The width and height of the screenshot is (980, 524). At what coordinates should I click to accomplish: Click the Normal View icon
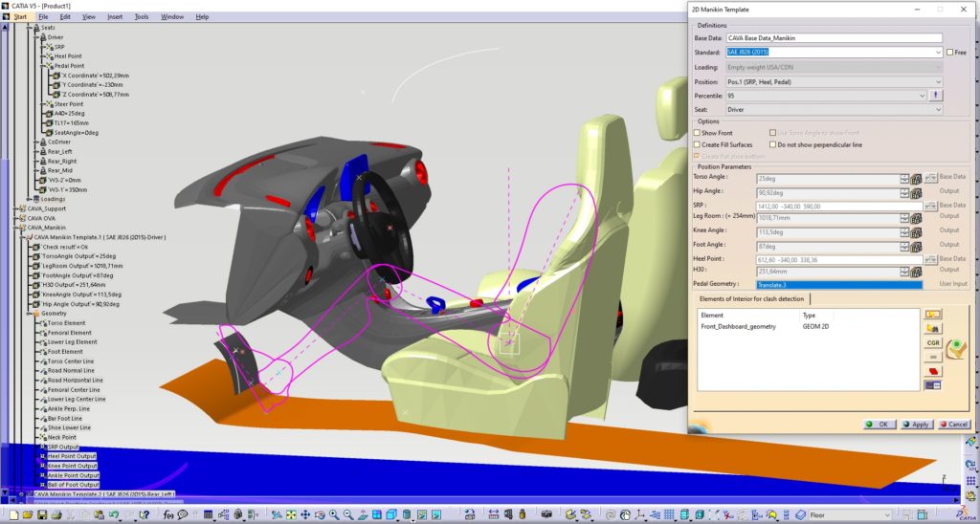click(362, 514)
